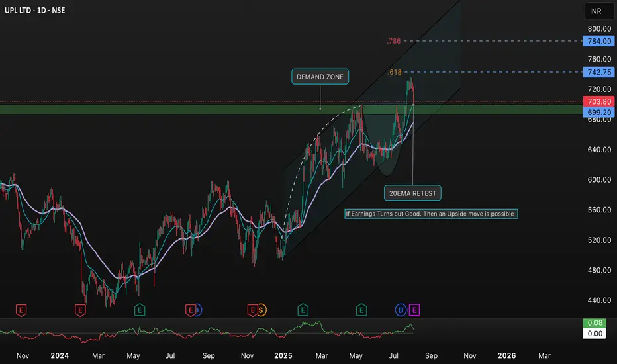Screen dimensions: 617x364
Task: Click the red 703.80 last price tag
Action: 599,101
